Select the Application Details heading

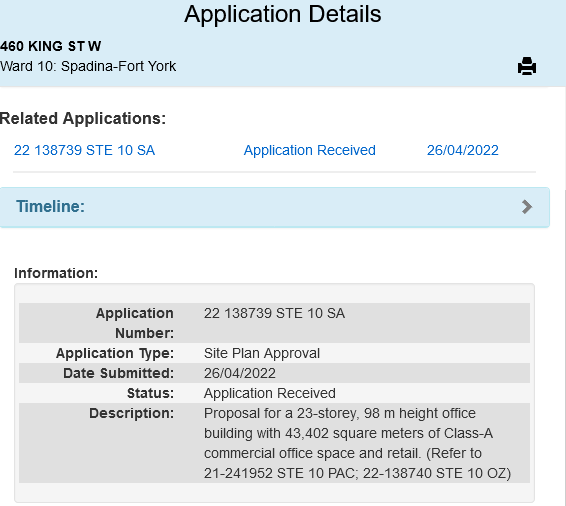point(283,14)
